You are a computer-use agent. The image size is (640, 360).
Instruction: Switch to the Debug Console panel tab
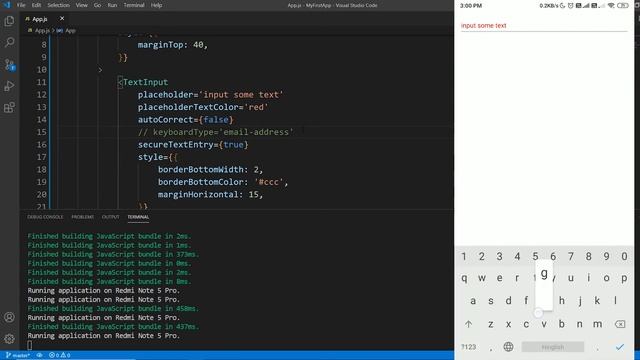coord(45,217)
